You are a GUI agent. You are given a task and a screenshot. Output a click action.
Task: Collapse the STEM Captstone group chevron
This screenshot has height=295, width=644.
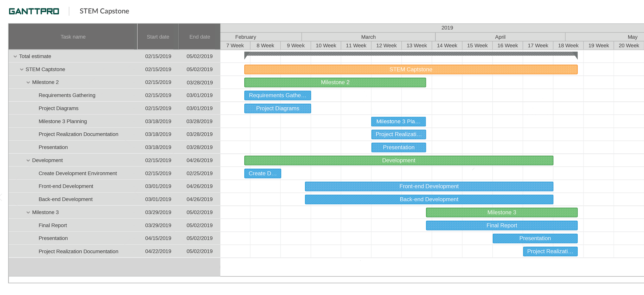coord(22,70)
